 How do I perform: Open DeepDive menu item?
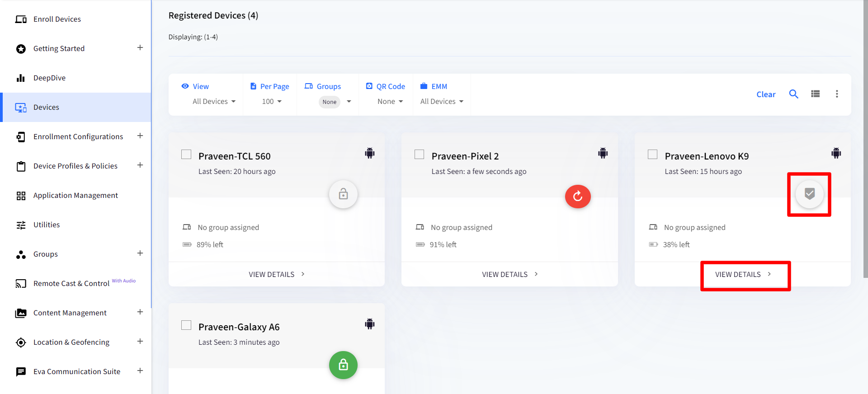click(75, 78)
